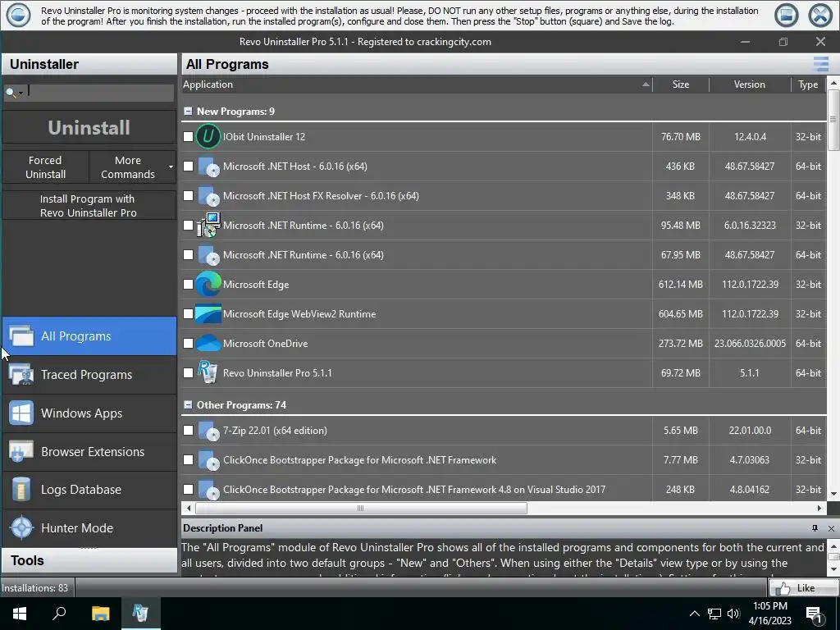Show hidden system tray icons
This screenshot has width=840, height=630.
(694, 614)
